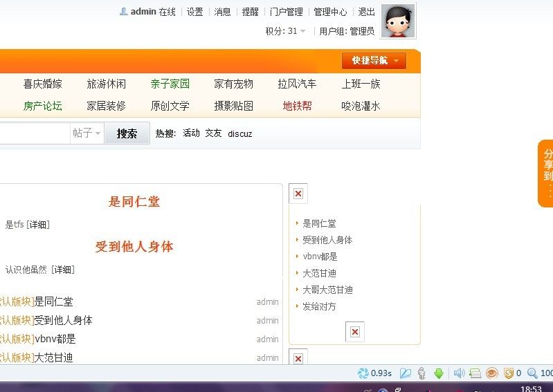The height and width of the screenshot is (392, 553).
Task: Click [详细] next to 认识他虽然
Action: (63, 270)
